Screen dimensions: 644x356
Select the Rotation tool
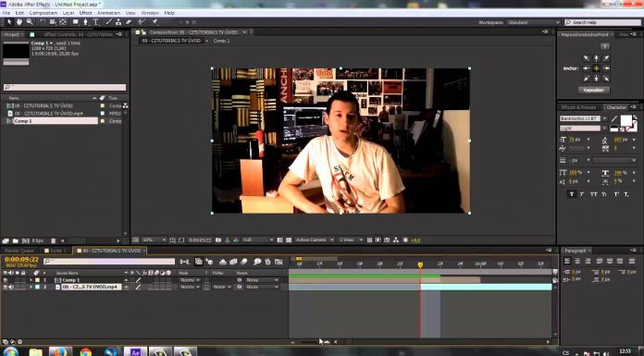click(x=43, y=22)
